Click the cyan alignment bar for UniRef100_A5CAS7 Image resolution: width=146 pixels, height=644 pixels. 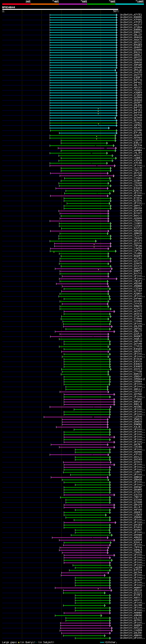(80, 128)
